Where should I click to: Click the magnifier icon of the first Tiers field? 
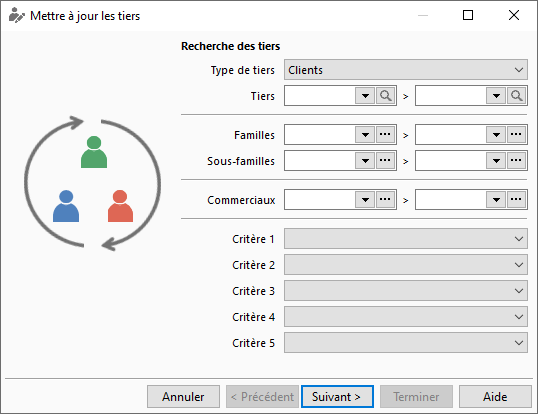coord(385,96)
